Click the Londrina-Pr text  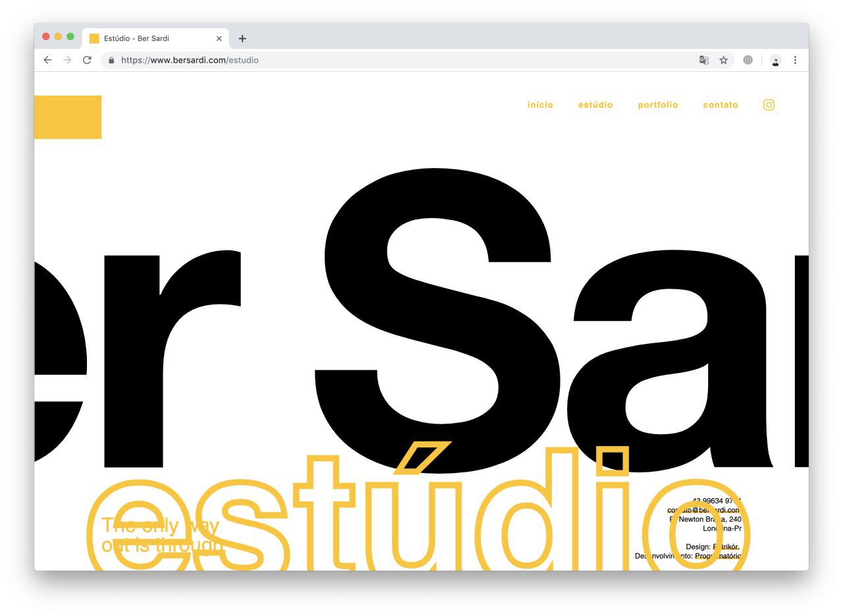pos(722,528)
